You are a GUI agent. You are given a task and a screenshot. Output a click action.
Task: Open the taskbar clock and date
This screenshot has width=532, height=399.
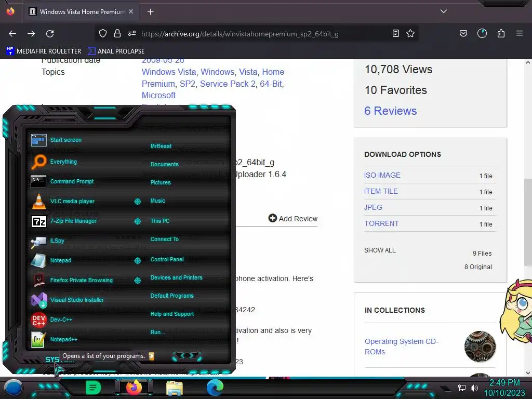point(504,388)
